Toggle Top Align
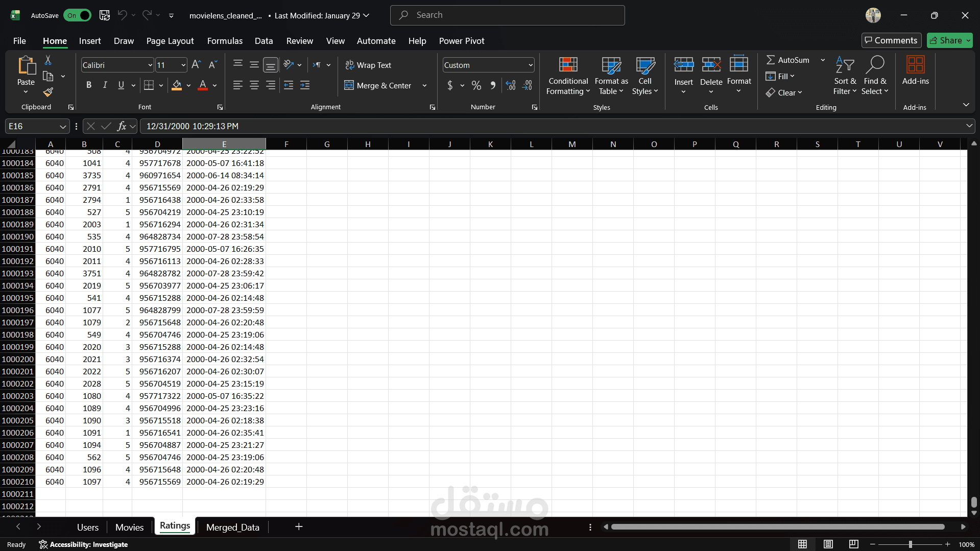 coord(237,65)
